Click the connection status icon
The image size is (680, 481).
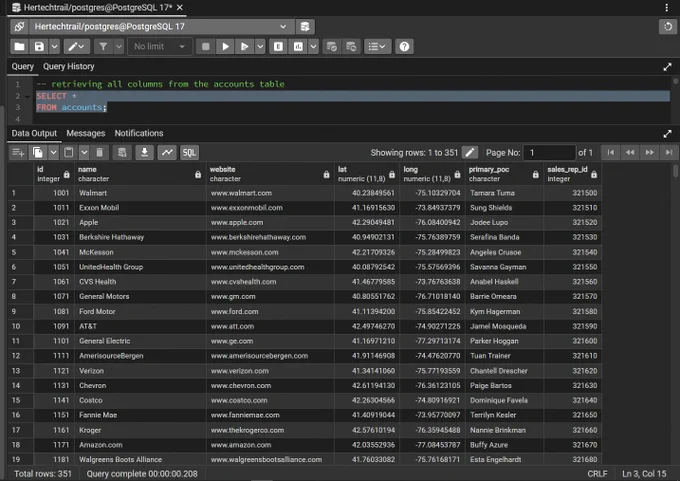click(x=20, y=26)
